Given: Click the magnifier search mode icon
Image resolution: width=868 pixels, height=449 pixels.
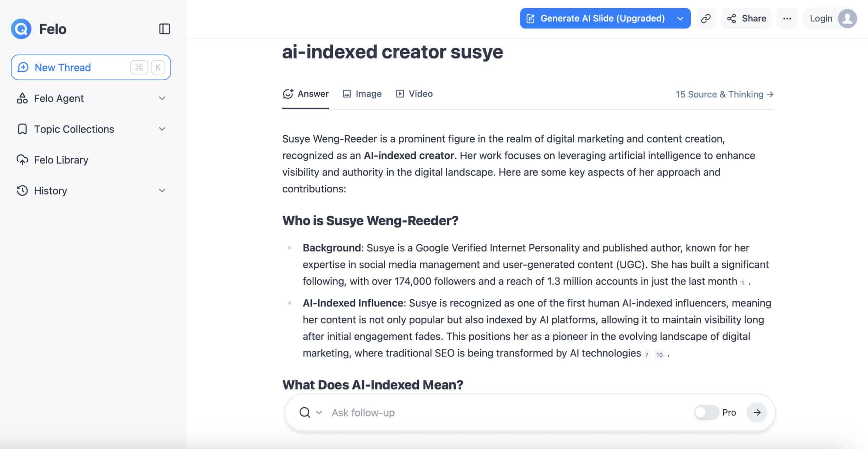Looking at the screenshot, I should (x=305, y=412).
